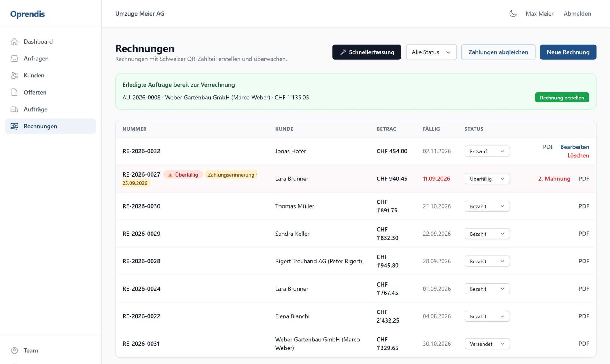Image resolution: width=610 pixels, height=364 pixels.
Task: Click Löschen for RE-2026-0032
Action: click(x=578, y=155)
